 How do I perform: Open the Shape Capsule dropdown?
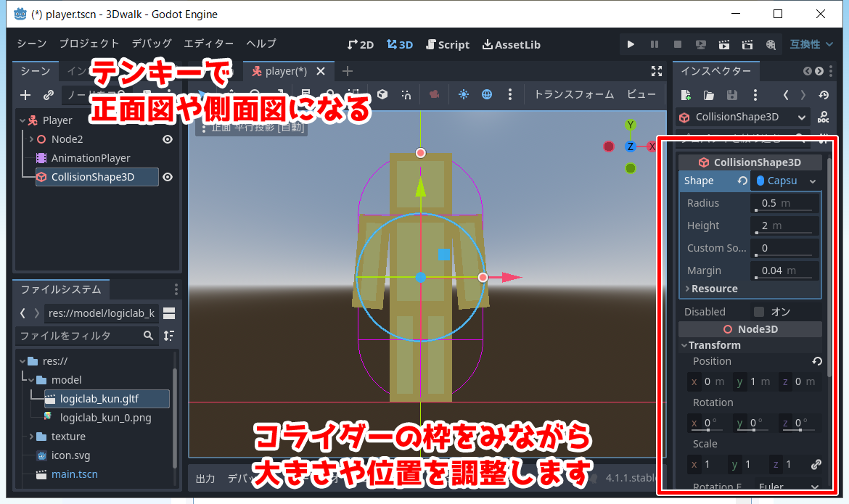pos(786,181)
